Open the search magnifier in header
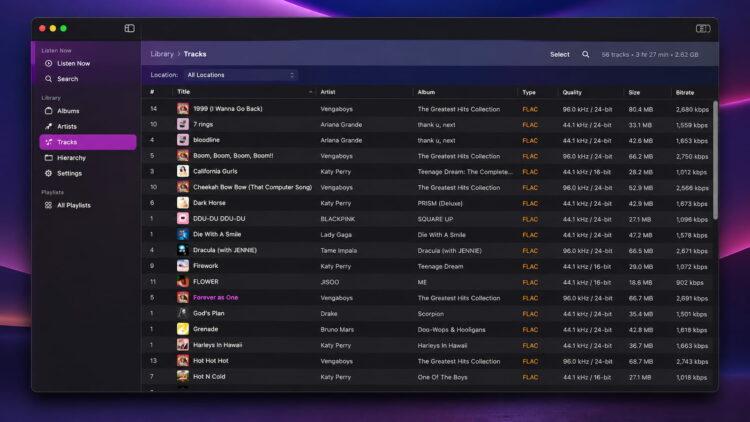This screenshot has height=422, width=750. click(585, 55)
